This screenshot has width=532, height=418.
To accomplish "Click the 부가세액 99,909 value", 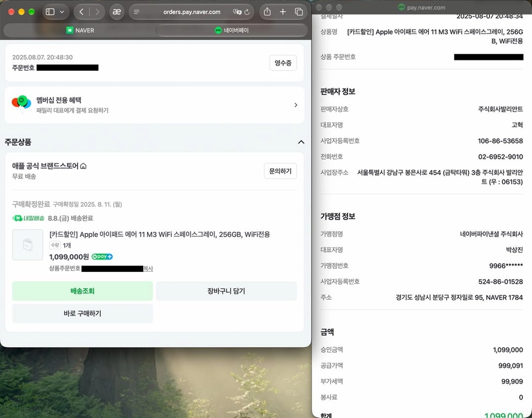I will point(512,382).
